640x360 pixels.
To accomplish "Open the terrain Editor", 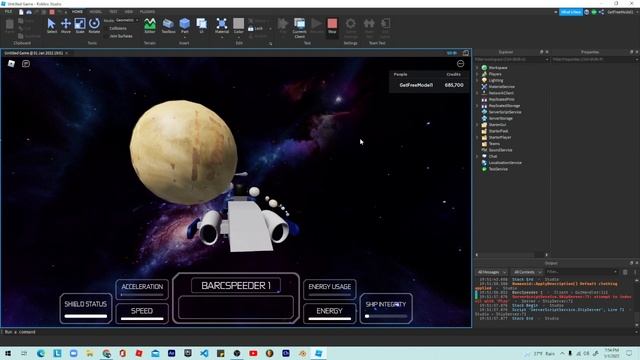I will (x=150, y=25).
